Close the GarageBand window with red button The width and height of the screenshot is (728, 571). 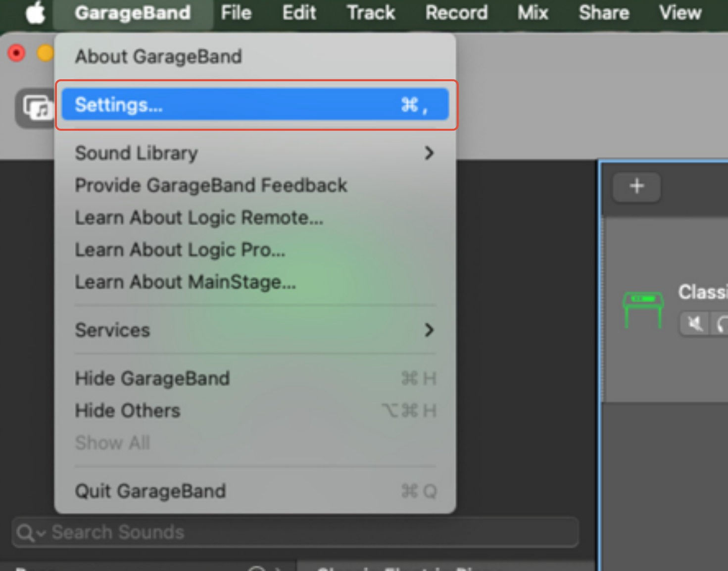pyautogui.click(x=16, y=53)
